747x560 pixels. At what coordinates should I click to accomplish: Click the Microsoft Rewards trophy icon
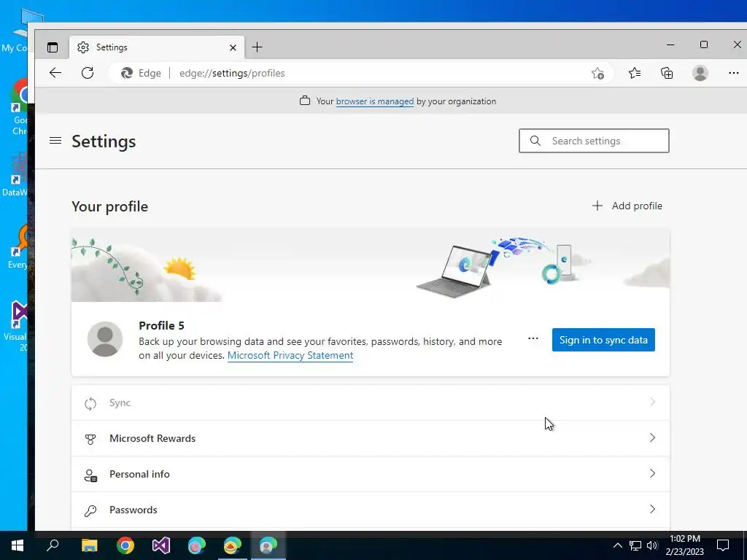90,439
